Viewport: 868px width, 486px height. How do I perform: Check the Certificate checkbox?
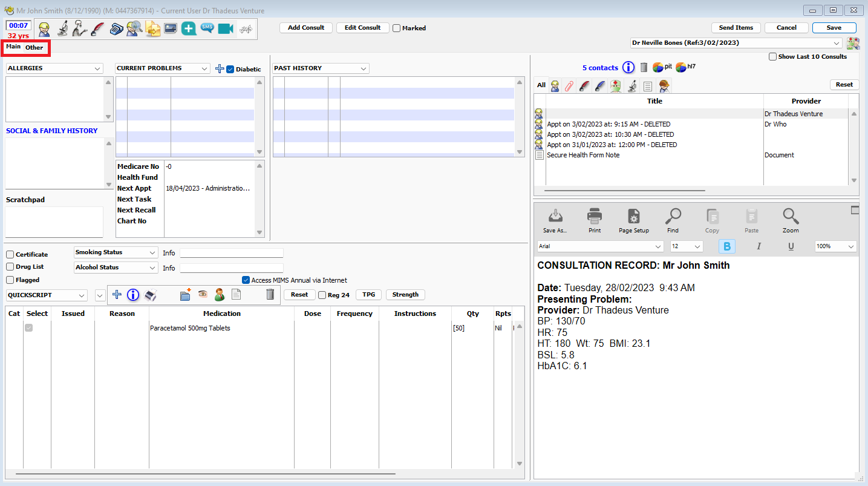coord(10,254)
